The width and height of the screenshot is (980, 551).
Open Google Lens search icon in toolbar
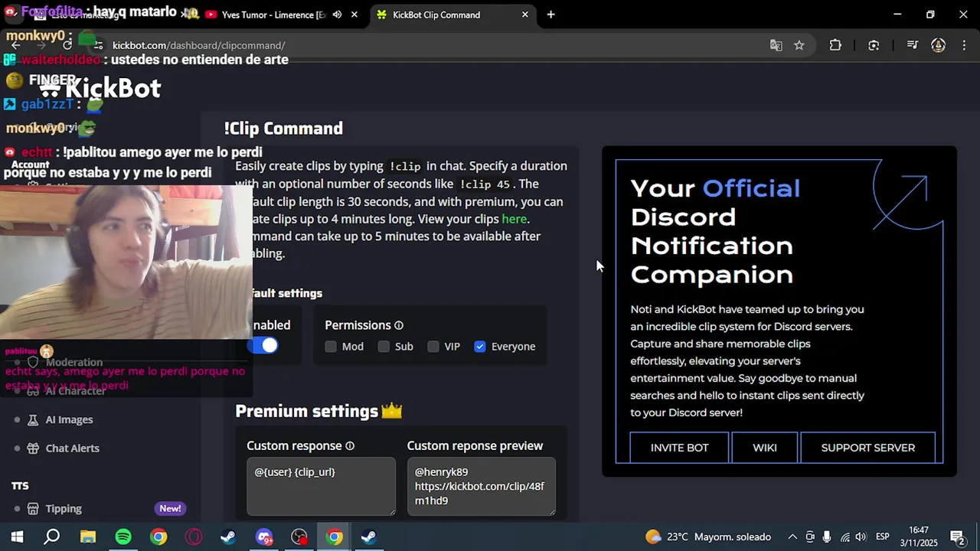(x=874, y=45)
